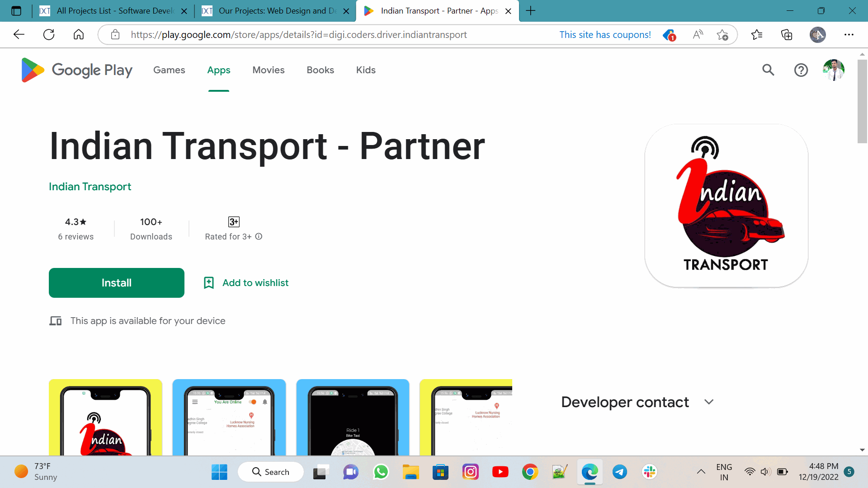This screenshot has height=488, width=868.
Task: Open the Windows Start menu
Action: pos(219,472)
